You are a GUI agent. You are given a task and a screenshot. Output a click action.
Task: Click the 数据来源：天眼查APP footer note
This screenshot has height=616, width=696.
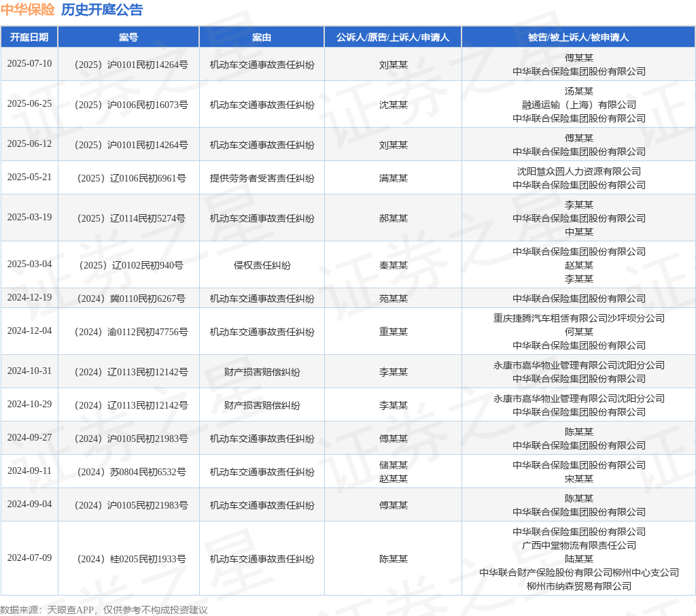click(104, 610)
